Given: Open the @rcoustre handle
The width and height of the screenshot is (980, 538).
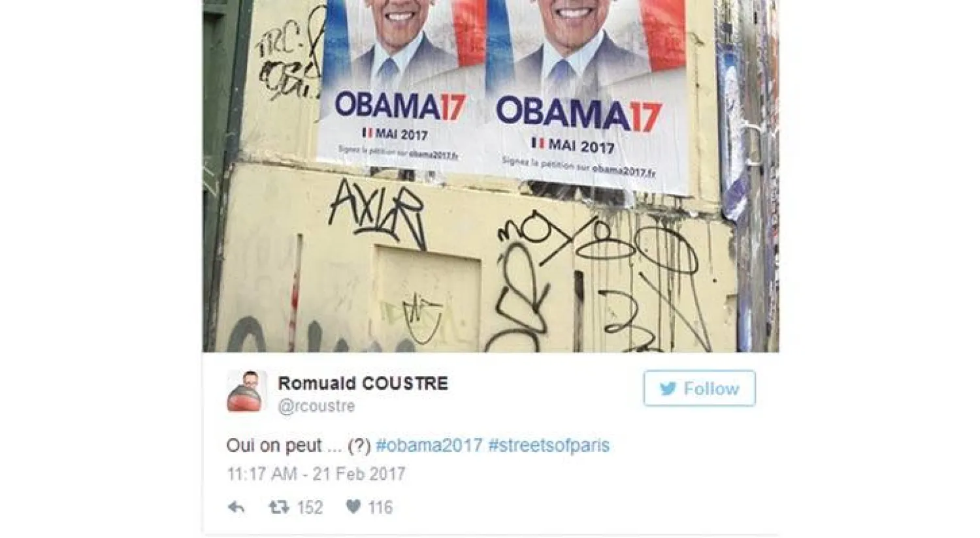Looking at the screenshot, I should pos(316,406).
